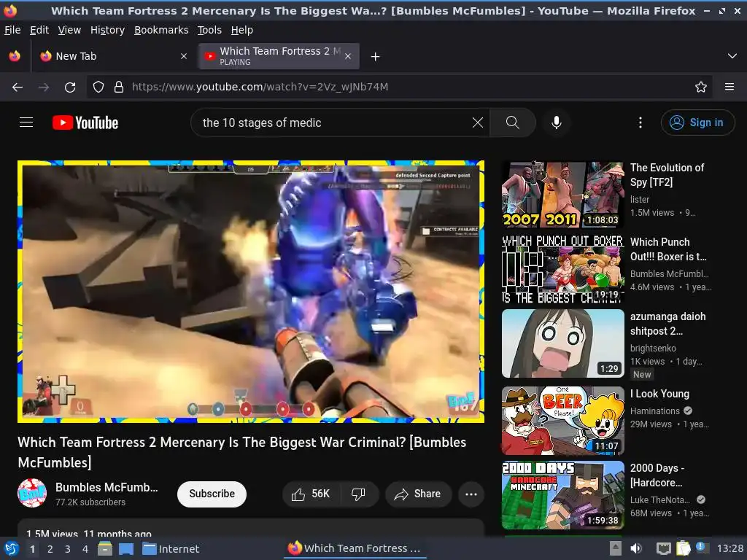The width and height of the screenshot is (747, 560).
Task: Open azumanga daioh shitpost thumbnail
Action: point(563,343)
